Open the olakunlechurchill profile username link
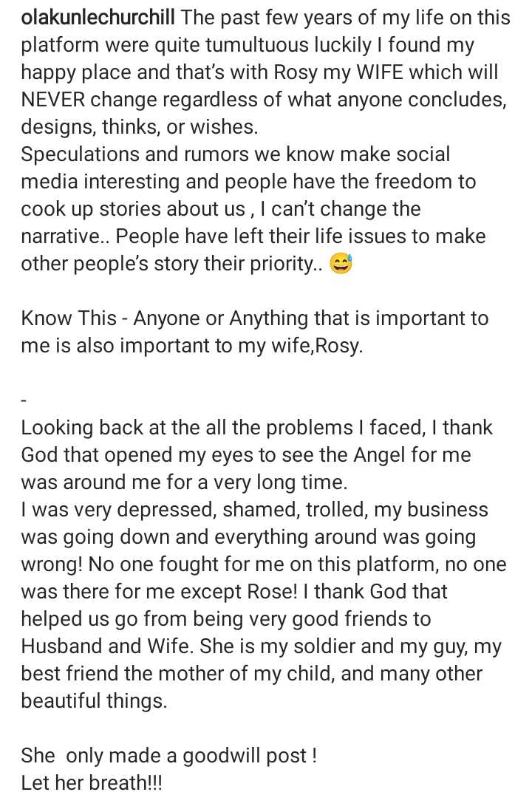 pos(98,18)
